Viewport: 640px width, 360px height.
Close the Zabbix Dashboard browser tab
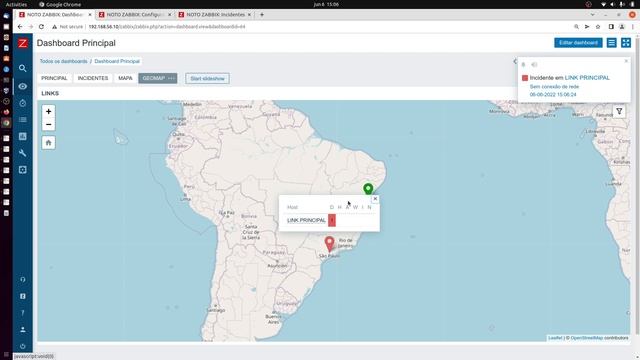tap(90, 15)
